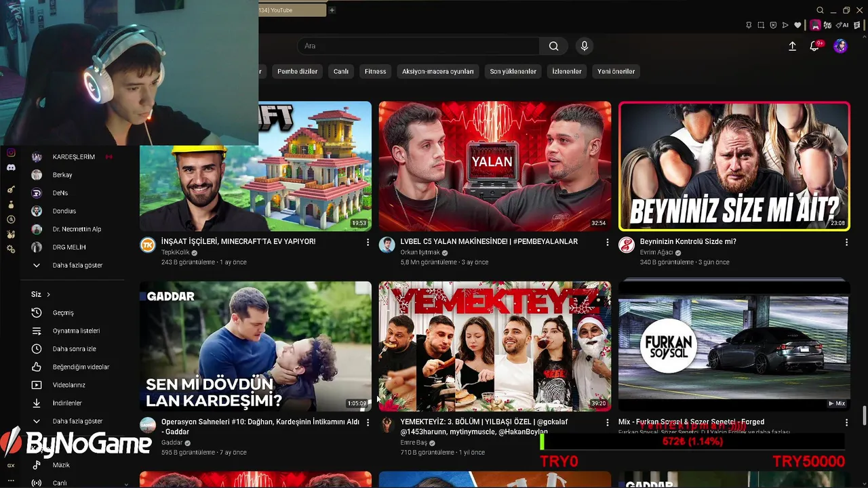This screenshot has width=868, height=488.
Task: Open the ad blocker shield icon
Action: coord(773,25)
